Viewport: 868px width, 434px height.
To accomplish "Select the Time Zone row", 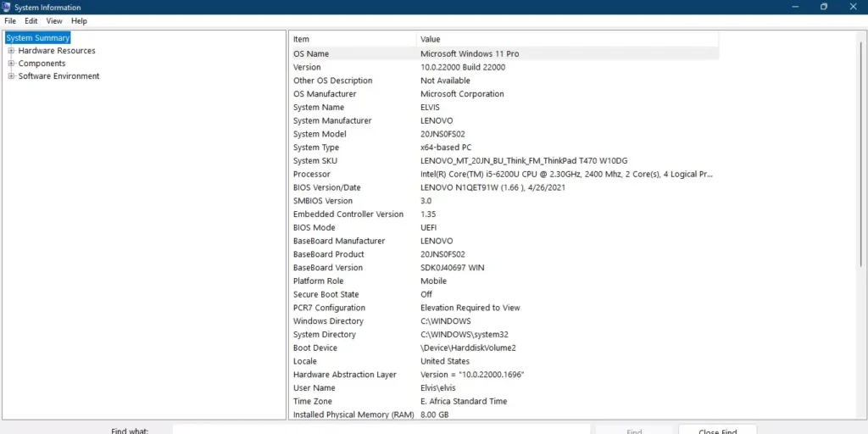I will pos(504,401).
